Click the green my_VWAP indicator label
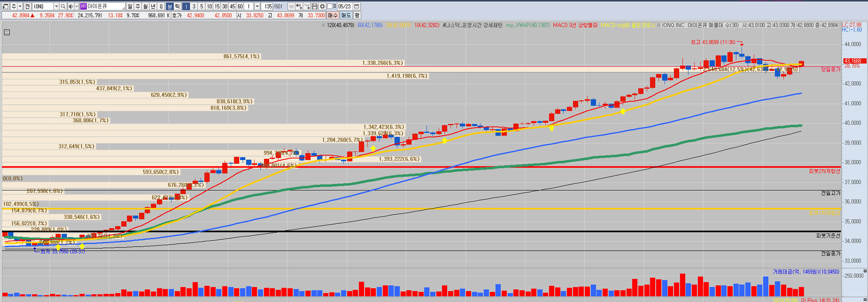Screen dimensions: 868x302 528,25
